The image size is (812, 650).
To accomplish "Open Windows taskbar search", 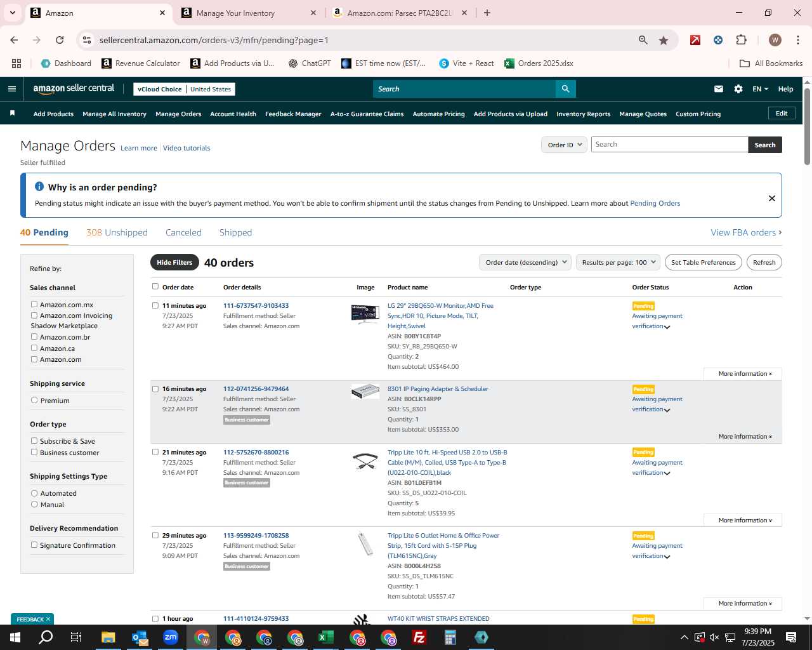I will tap(46, 637).
